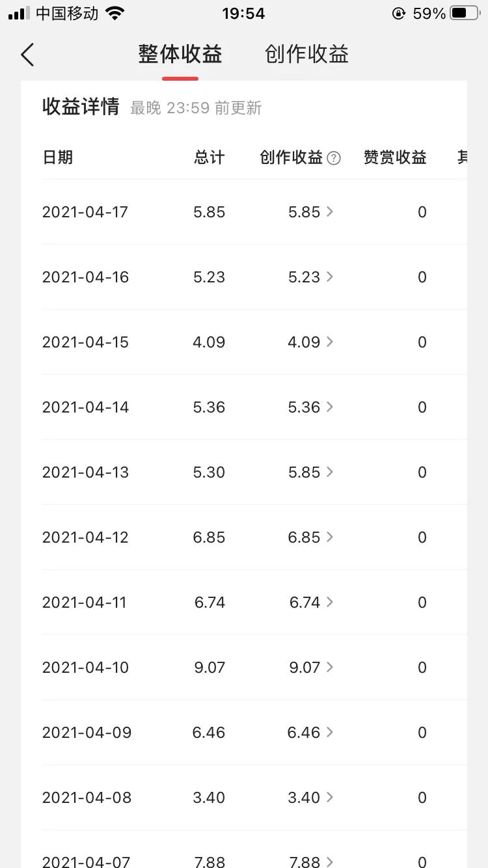Tap the cellular signal bars icon
The height and width of the screenshot is (868, 488).
(x=19, y=14)
